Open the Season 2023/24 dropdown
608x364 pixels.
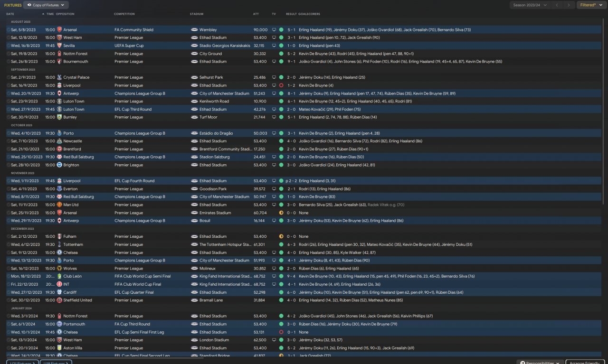(x=530, y=5)
